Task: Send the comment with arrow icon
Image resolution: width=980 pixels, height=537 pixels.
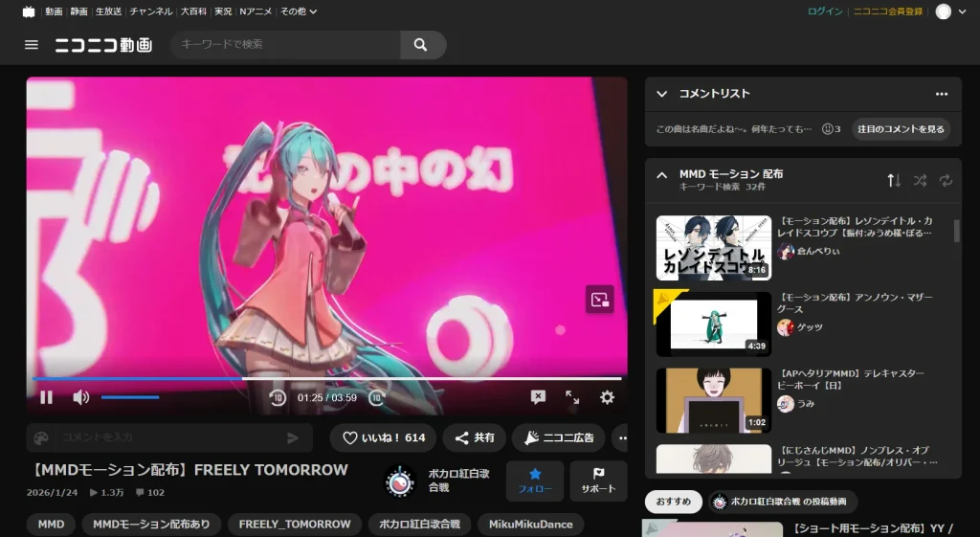Action: click(x=293, y=438)
